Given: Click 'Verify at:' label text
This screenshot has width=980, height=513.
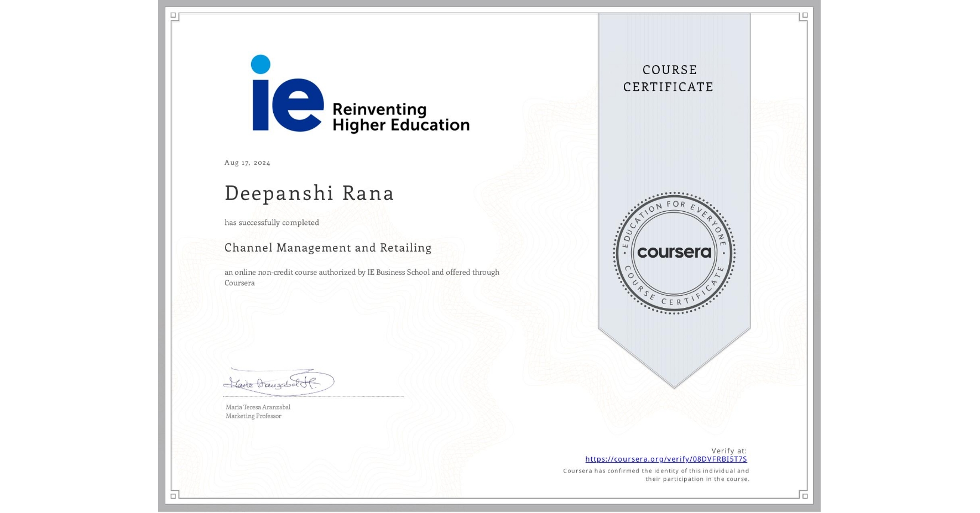Looking at the screenshot, I should click(x=730, y=449).
